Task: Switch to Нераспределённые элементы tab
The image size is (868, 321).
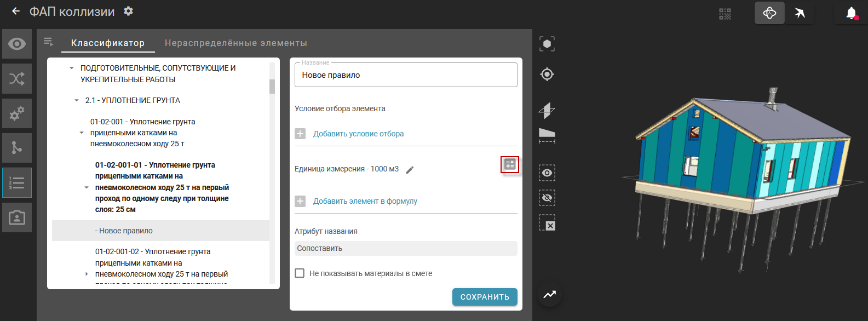Action: [235, 43]
